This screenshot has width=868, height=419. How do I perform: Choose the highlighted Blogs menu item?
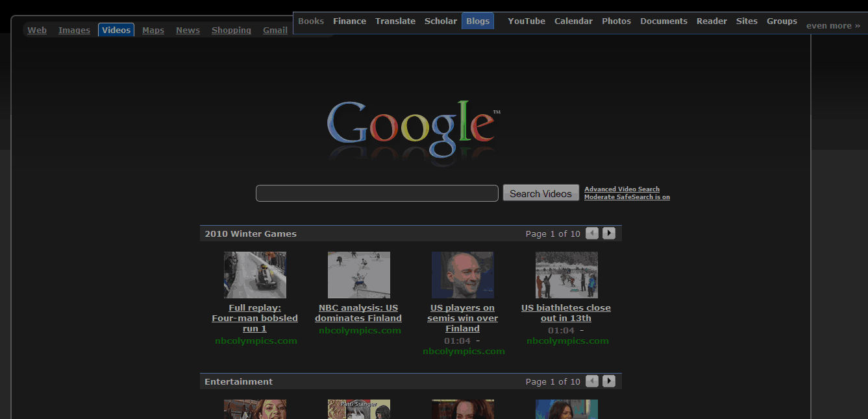[478, 21]
